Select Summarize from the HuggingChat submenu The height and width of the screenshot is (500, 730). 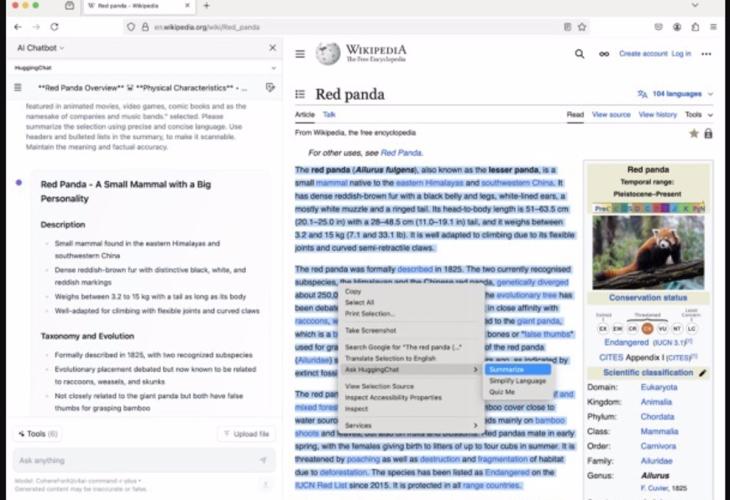click(506, 369)
